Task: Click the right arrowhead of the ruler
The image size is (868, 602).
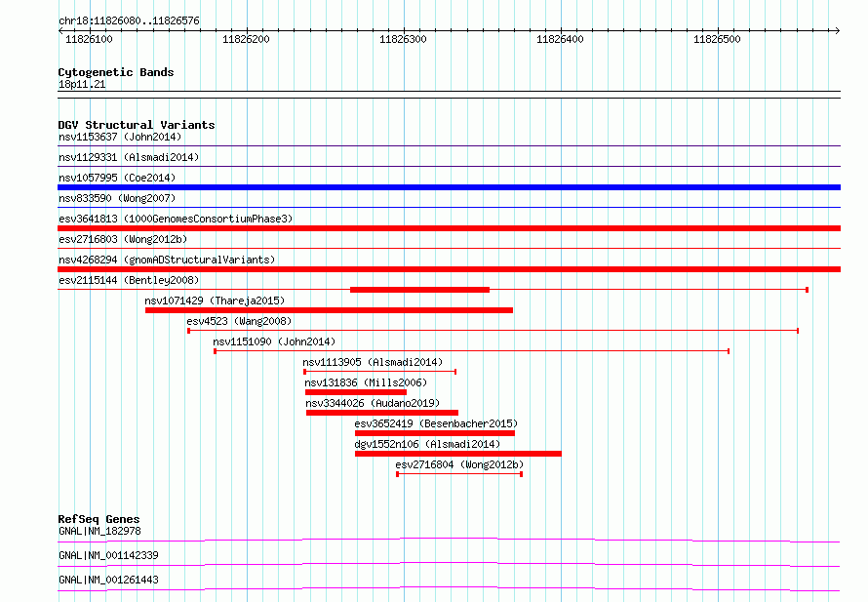Action: (838, 30)
